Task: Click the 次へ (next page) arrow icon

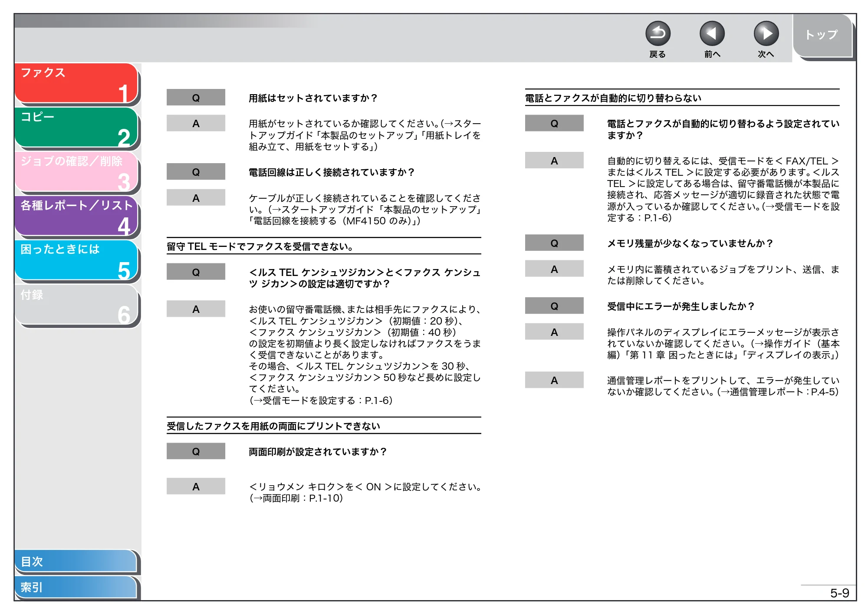Action: [766, 33]
